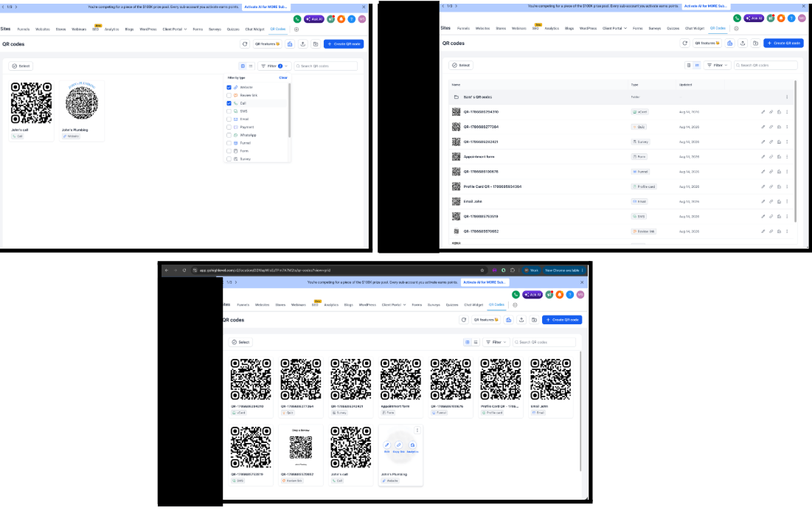Check the Payment filter checkbox
812x513 pixels.
[229, 127]
